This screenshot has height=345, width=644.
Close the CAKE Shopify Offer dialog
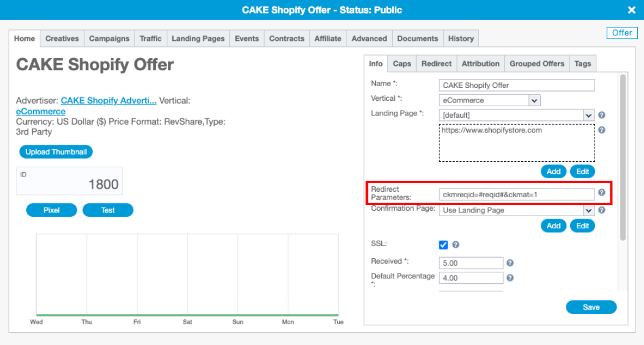(x=632, y=10)
